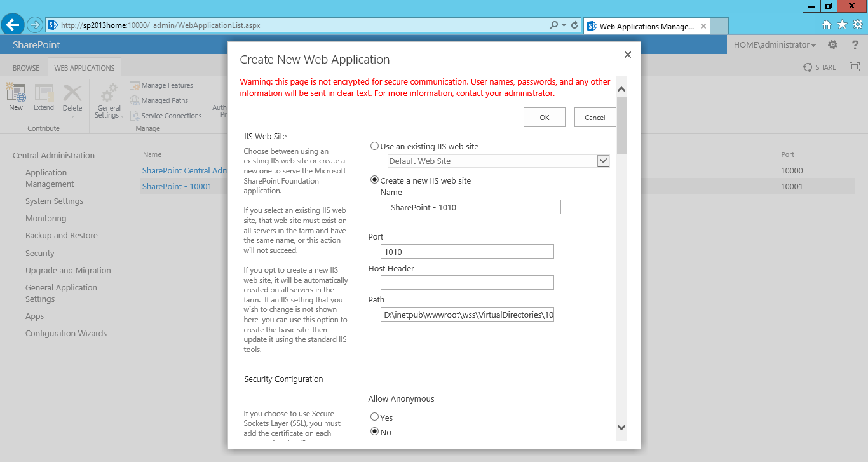The width and height of the screenshot is (868, 462).
Task: Click the dialog vertical scrollbar thumb
Action: click(621, 125)
